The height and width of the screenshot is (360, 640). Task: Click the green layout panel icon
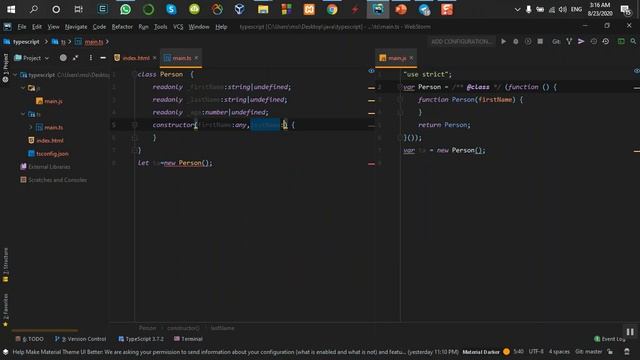621,41
